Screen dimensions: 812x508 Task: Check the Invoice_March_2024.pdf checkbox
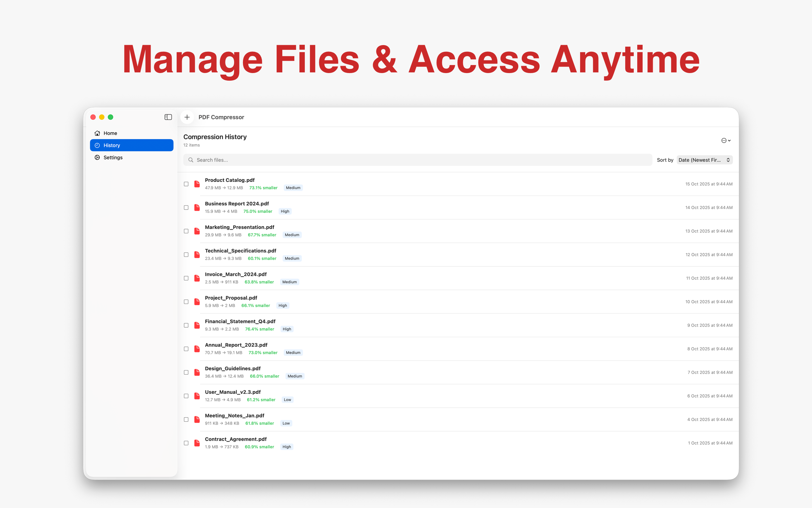point(186,278)
